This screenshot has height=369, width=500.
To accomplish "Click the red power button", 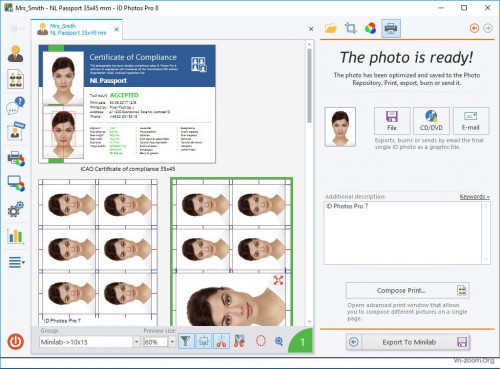I will tap(16, 342).
